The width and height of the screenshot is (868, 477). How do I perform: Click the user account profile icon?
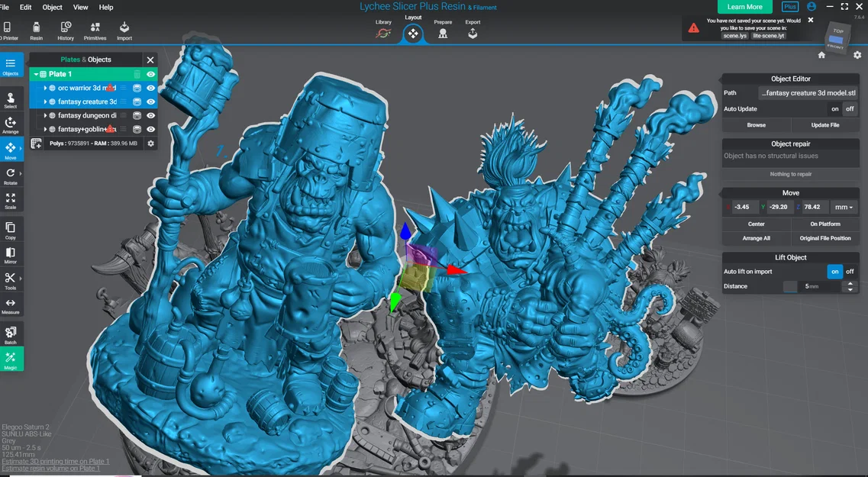click(812, 7)
